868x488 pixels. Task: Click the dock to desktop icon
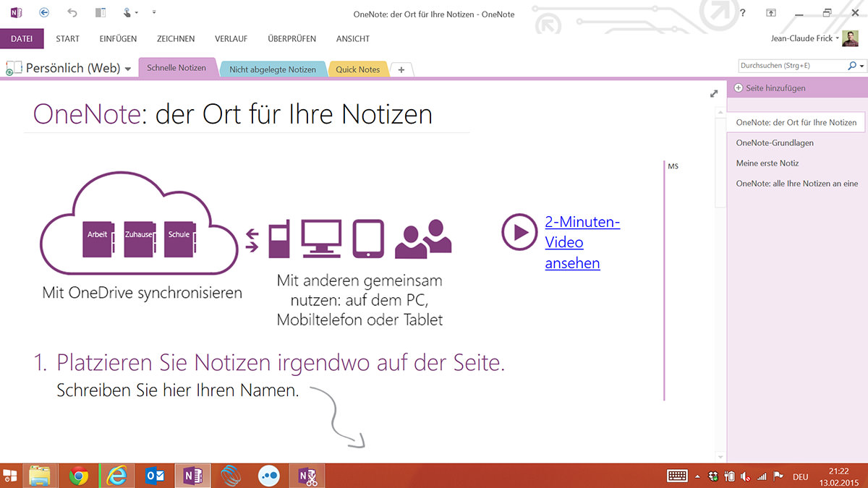pyautogui.click(x=101, y=12)
